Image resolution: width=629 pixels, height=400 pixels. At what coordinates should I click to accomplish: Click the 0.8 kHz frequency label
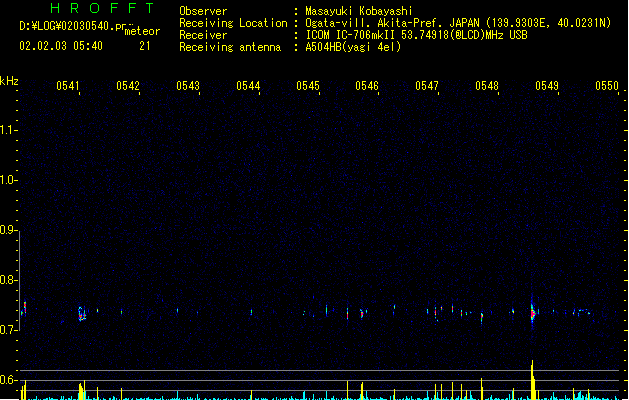pyautogui.click(x=8, y=280)
